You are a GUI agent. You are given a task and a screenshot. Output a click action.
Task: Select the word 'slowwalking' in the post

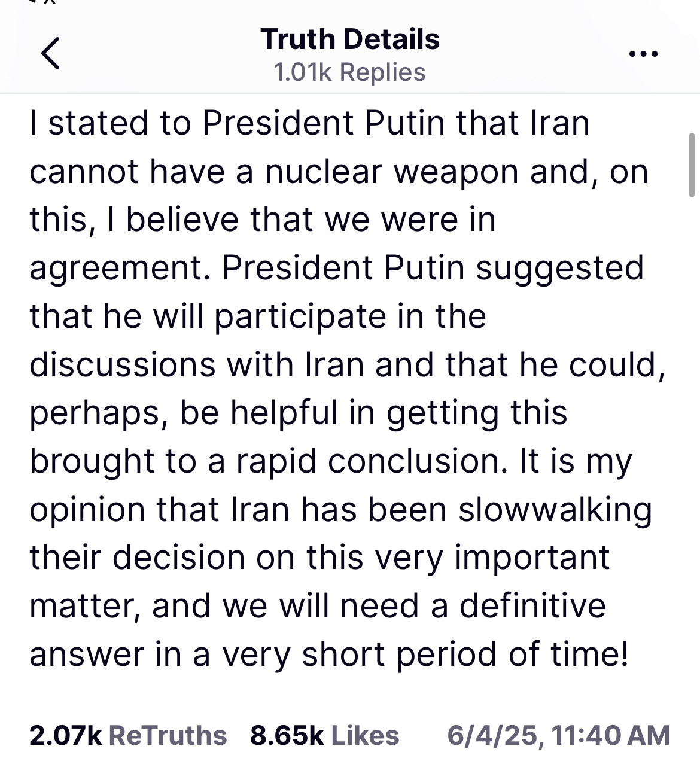[555, 510]
